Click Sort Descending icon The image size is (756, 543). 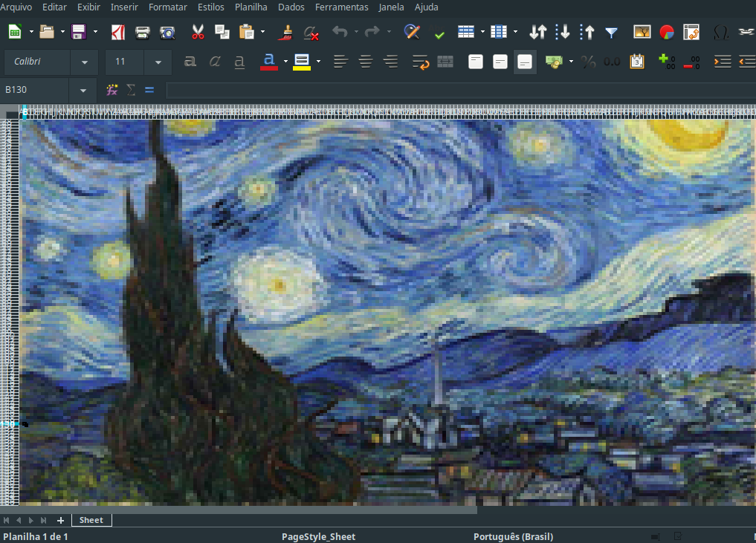tap(587, 32)
